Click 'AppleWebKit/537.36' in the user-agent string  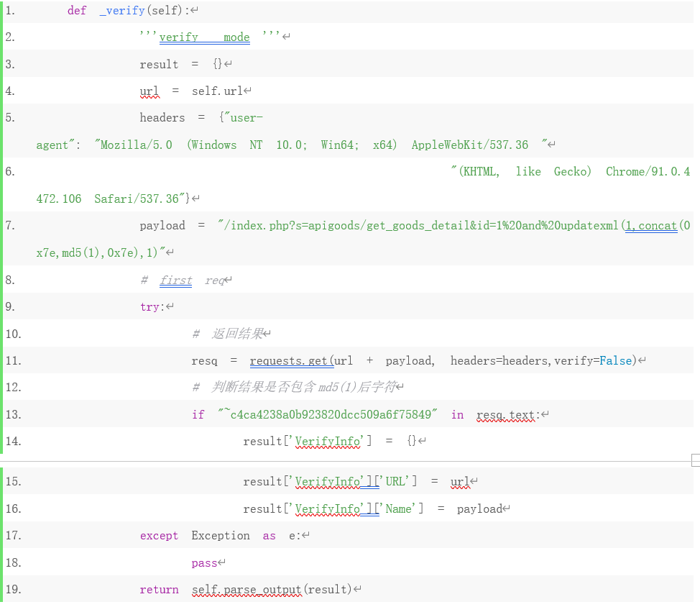coord(469,145)
